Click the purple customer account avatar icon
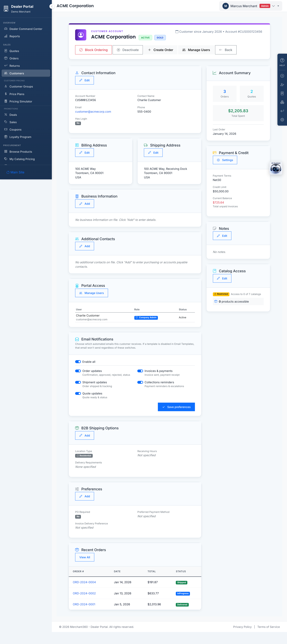287x644 pixels. click(81, 35)
